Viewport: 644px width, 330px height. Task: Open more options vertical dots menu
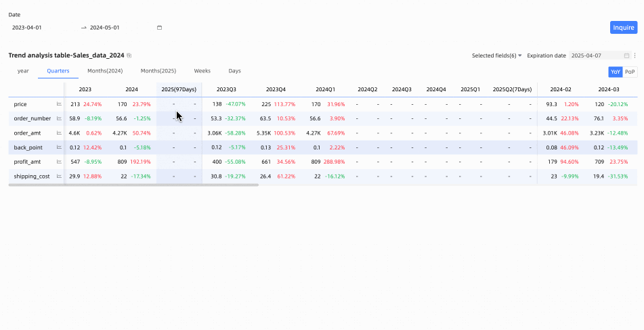click(x=635, y=55)
